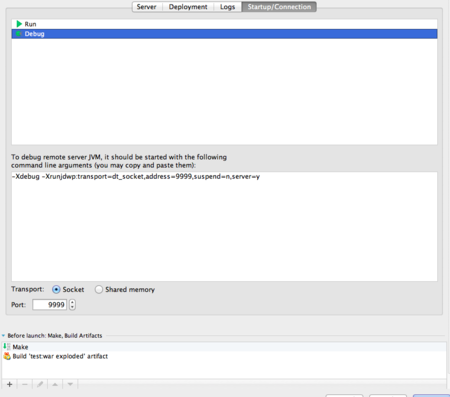
Task: Click the Make task icon
Action: tap(7, 347)
